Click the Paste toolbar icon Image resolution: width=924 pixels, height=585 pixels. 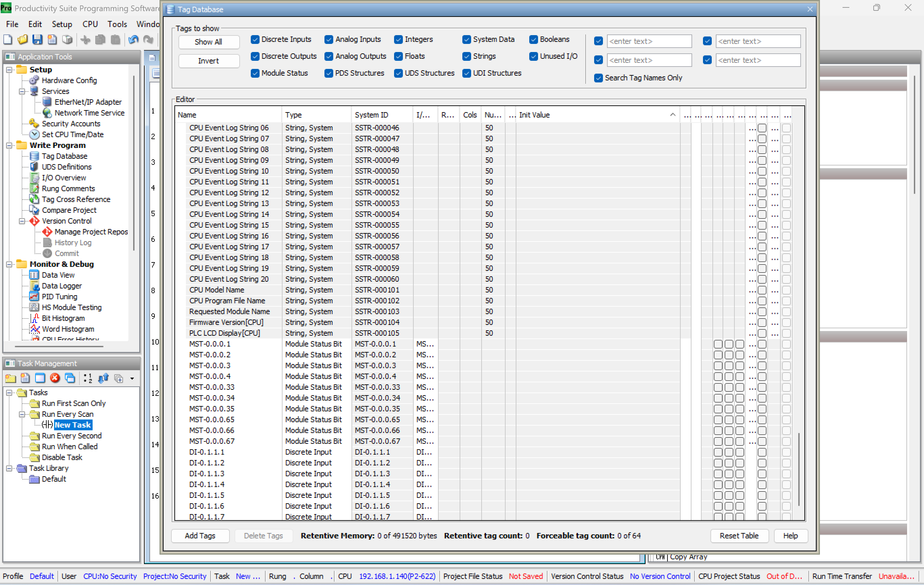pyautogui.click(x=115, y=40)
